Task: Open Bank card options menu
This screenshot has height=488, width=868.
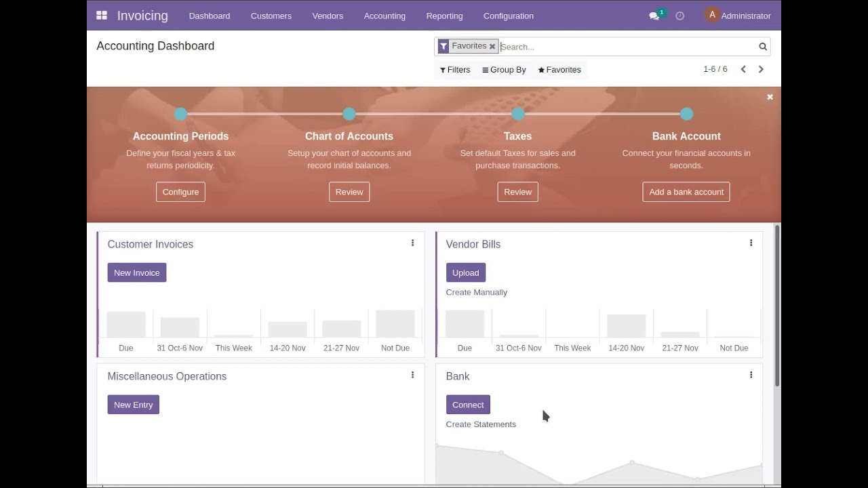Action: pyautogui.click(x=751, y=375)
